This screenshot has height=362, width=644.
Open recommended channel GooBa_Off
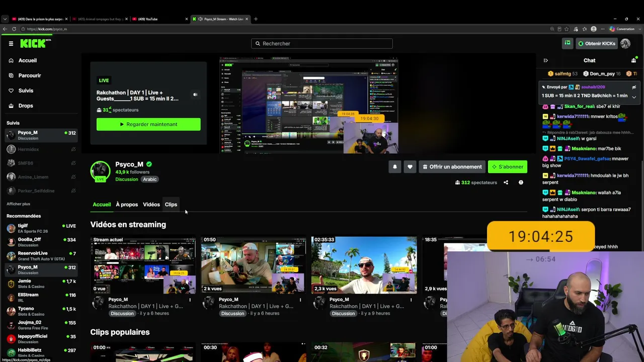(x=41, y=242)
